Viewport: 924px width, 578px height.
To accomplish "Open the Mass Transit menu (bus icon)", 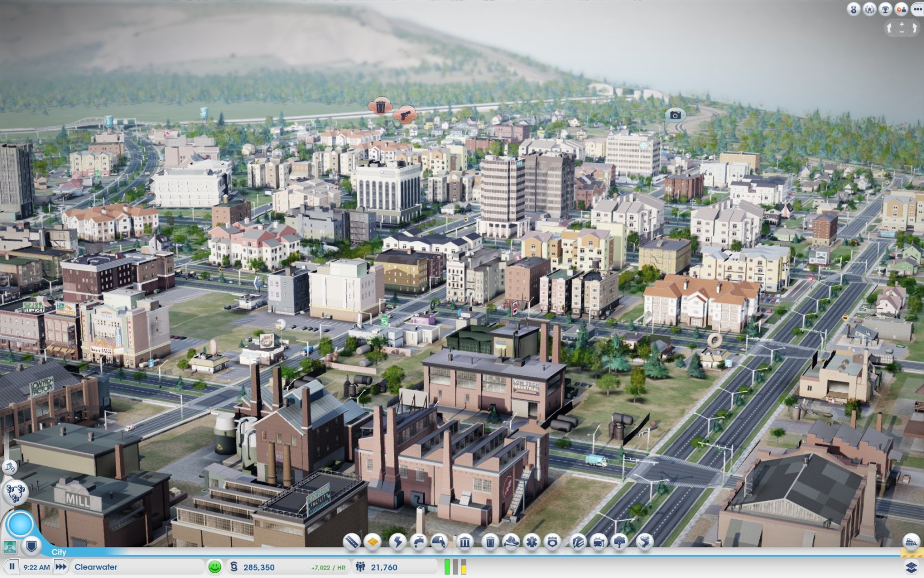I will point(599,542).
